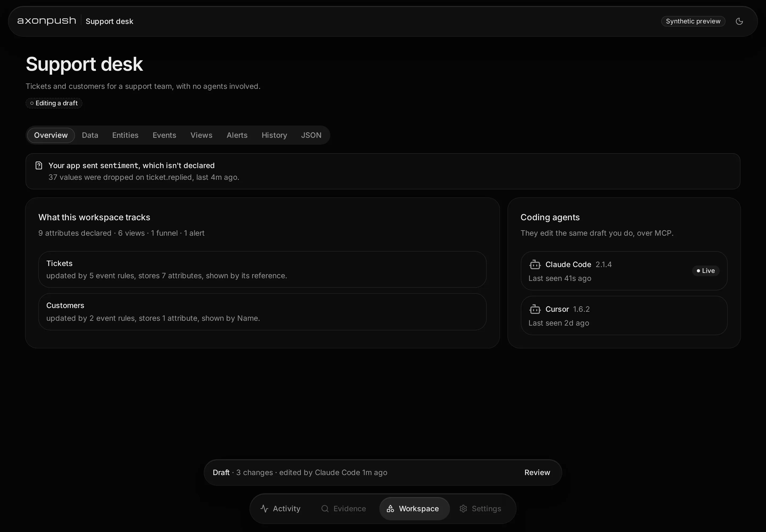This screenshot has height=532, width=766.
Task: Open the Alerts tab
Action: point(237,135)
